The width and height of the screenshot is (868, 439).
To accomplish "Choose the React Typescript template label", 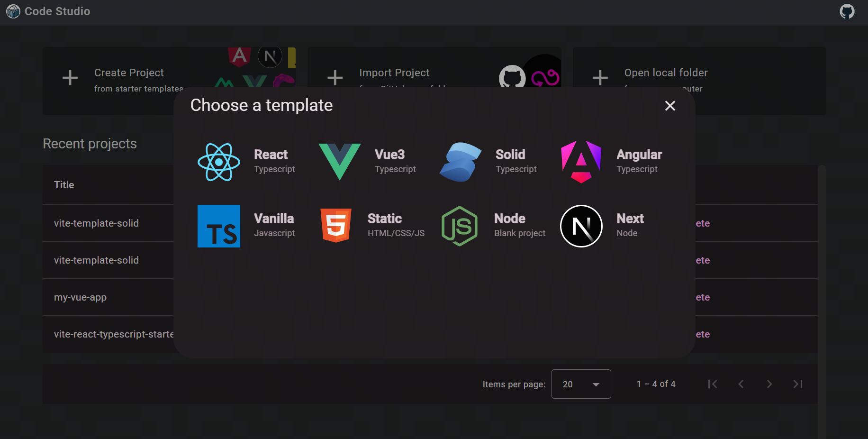I will (x=275, y=162).
